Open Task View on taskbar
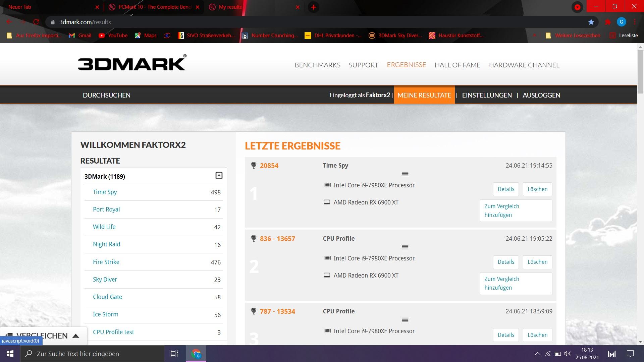The image size is (644, 362). [174, 354]
